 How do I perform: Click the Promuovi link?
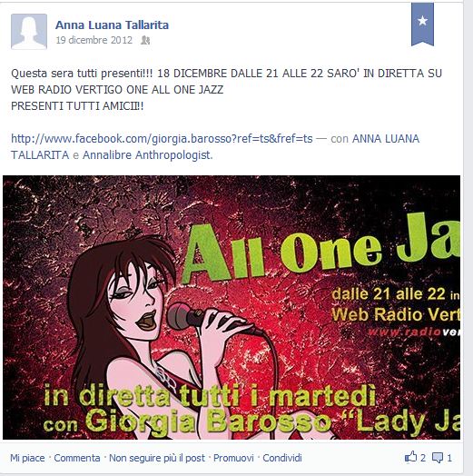233,458
